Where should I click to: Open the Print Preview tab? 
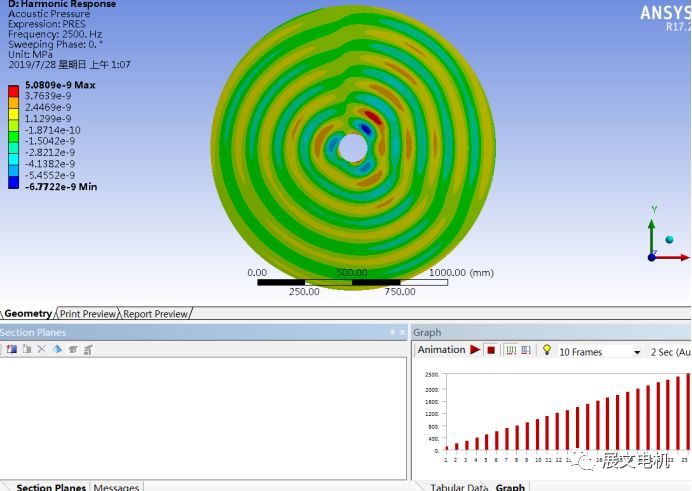point(88,314)
